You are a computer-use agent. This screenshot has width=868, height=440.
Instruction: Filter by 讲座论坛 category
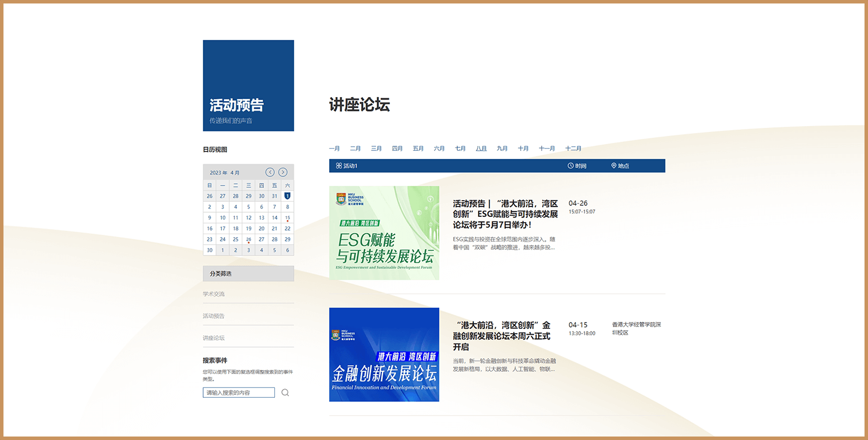[x=214, y=338]
